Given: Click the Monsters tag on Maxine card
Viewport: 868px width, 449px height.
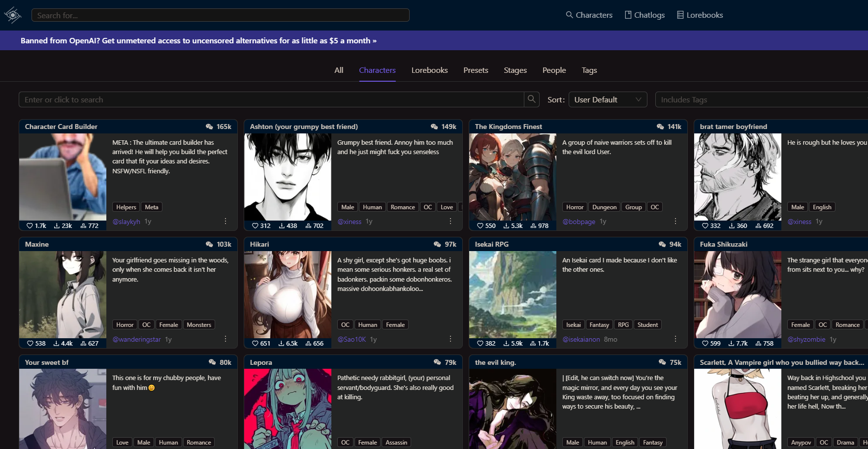Looking at the screenshot, I should (x=199, y=325).
